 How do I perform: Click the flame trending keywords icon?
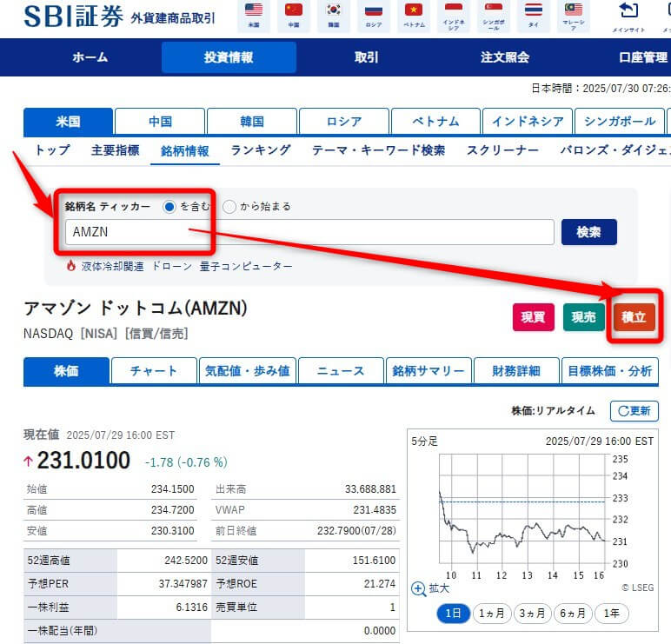71,266
